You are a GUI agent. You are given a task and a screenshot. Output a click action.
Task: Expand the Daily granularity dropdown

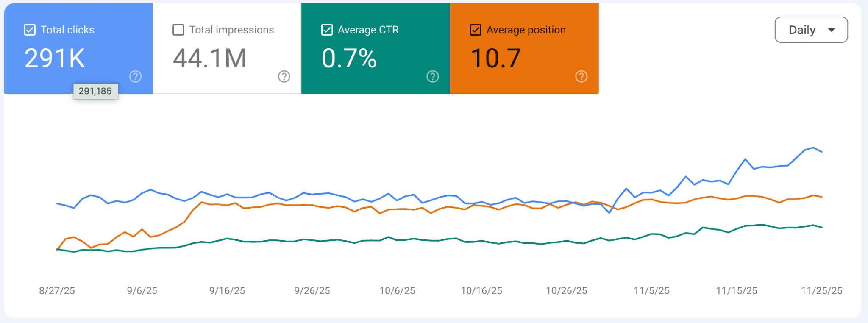tap(811, 30)
